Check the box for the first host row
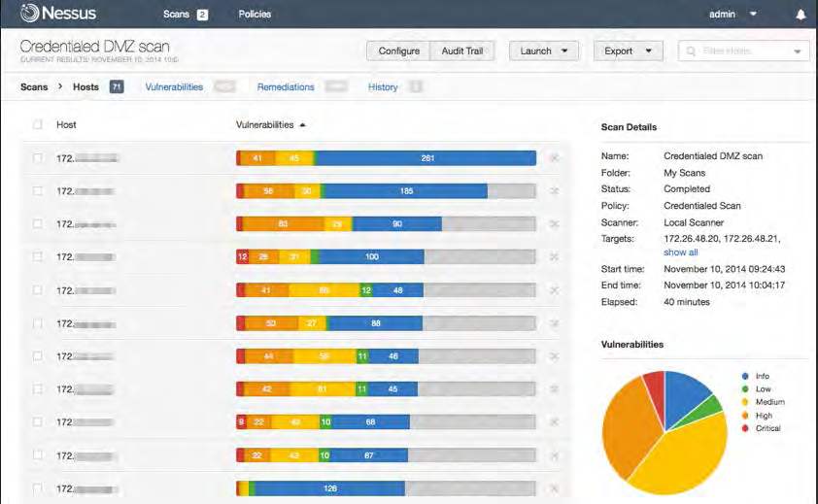Image resolution: width=818 pixels, height=504 pixels. click(37, 157)
